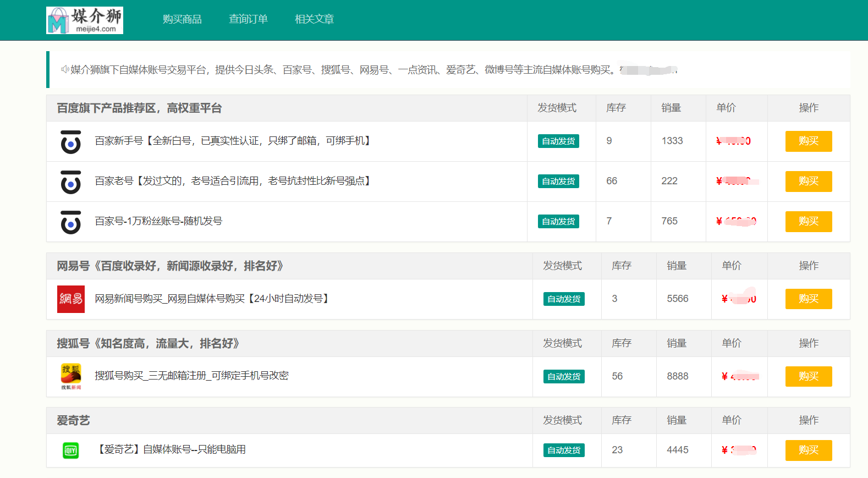
Task: Click stock value 56
Action: coord(617,376)
